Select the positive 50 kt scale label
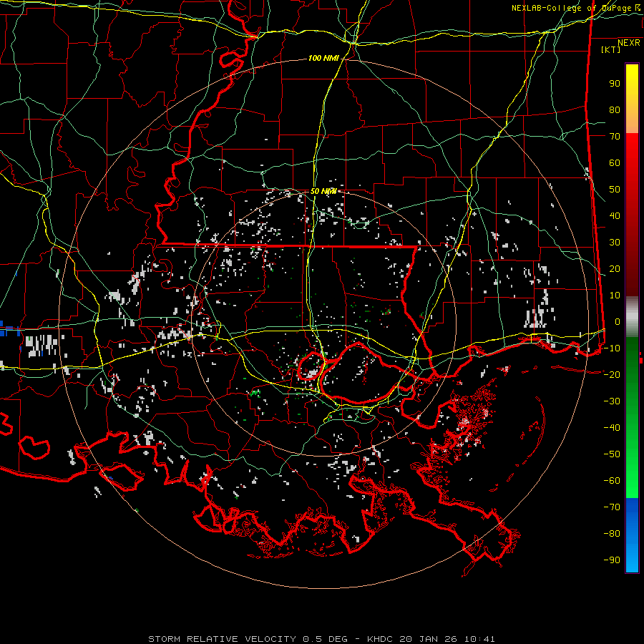This screenshot has width=644, height=644. tap(615, 190)
